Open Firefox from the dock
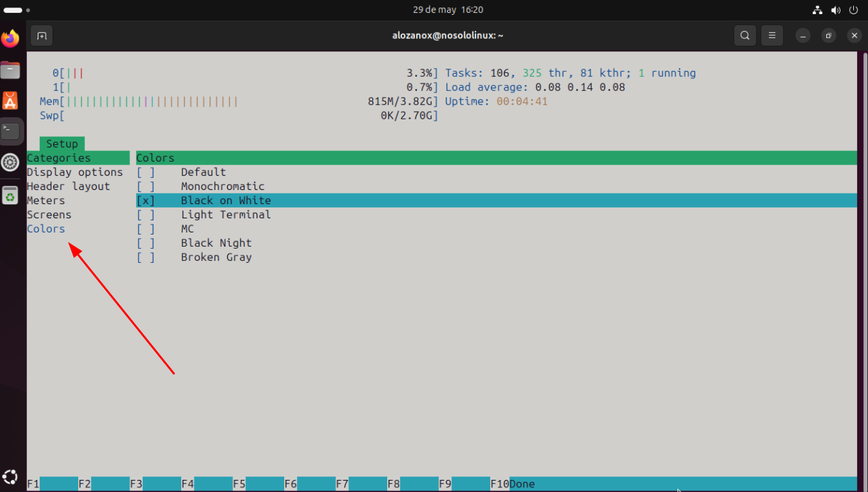The image size is (868, 492). (10, 39)
